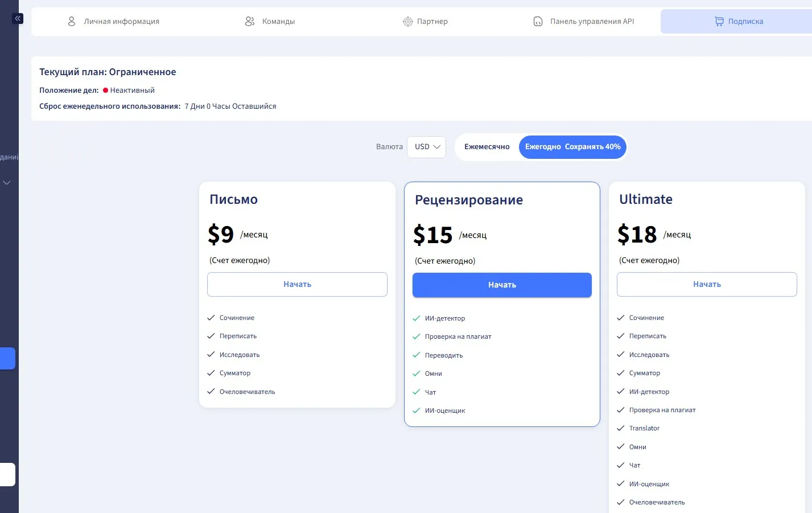Click Проверка на плагиат in Рецензирование plan

point(458,336)
